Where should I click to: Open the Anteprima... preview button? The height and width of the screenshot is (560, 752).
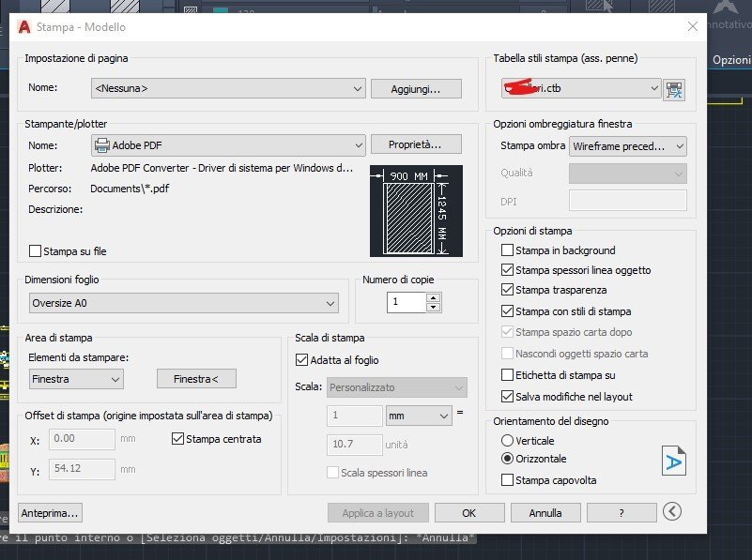(50, 513)
